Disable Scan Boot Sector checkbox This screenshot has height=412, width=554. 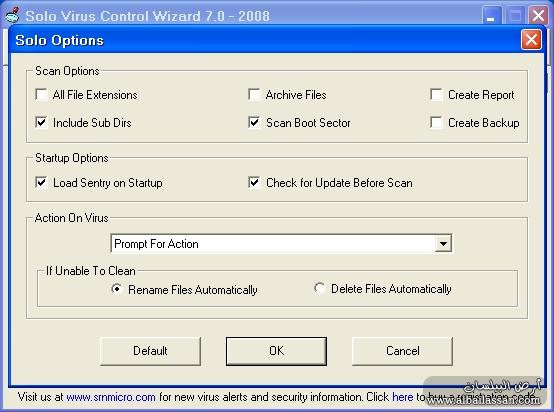point(254,122)
